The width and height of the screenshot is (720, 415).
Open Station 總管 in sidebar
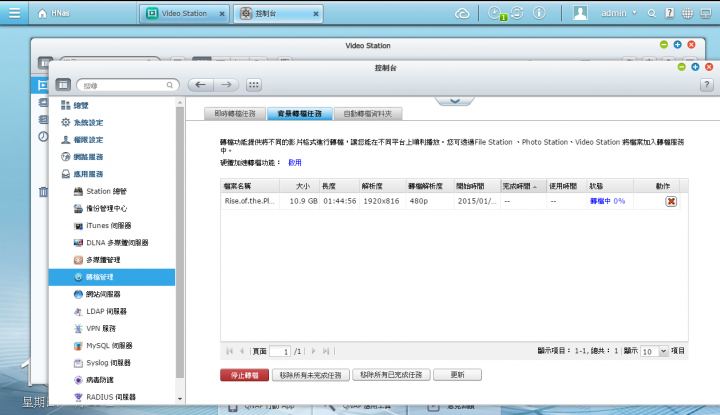pos(101,191)
